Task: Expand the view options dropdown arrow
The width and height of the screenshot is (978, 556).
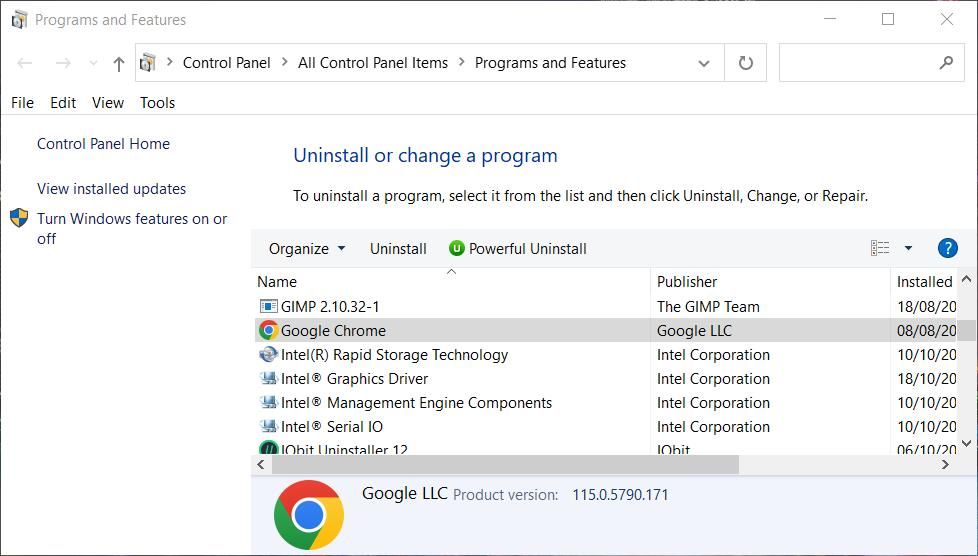Action: pos(908,248)
